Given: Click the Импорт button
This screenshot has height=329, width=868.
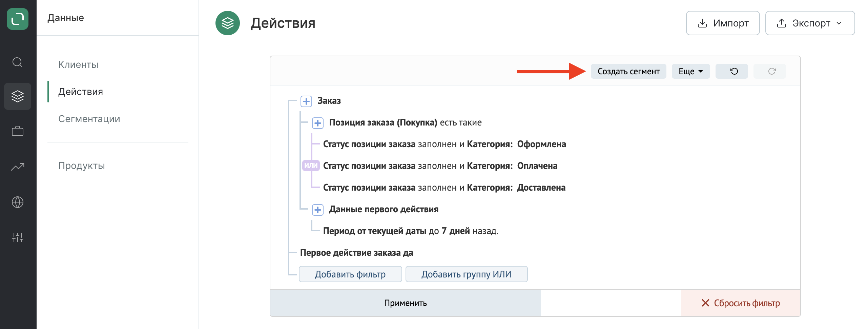Looking at the screenshot, I should pos(723,23).
